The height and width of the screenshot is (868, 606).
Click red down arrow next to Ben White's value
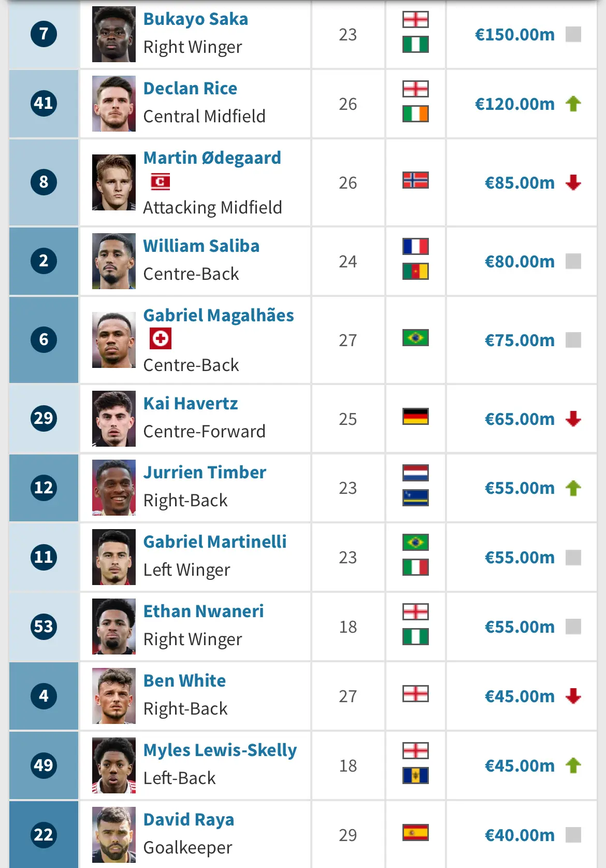[x=573, y=696]
